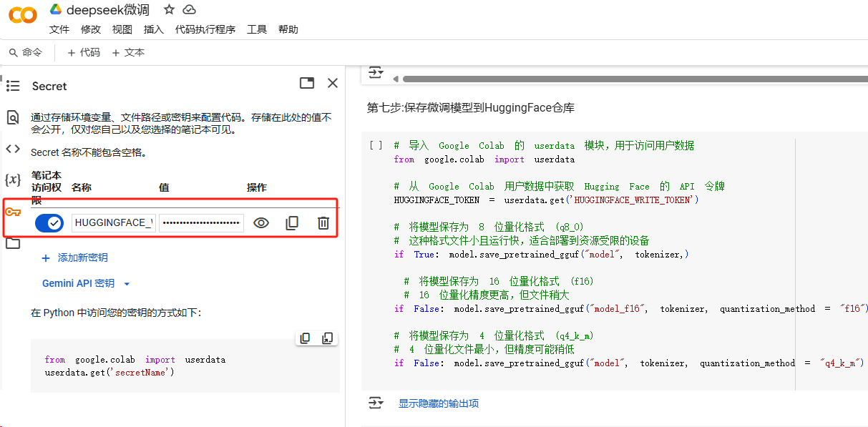Click the notebook title deepseek微调

(x=108, y=9)
